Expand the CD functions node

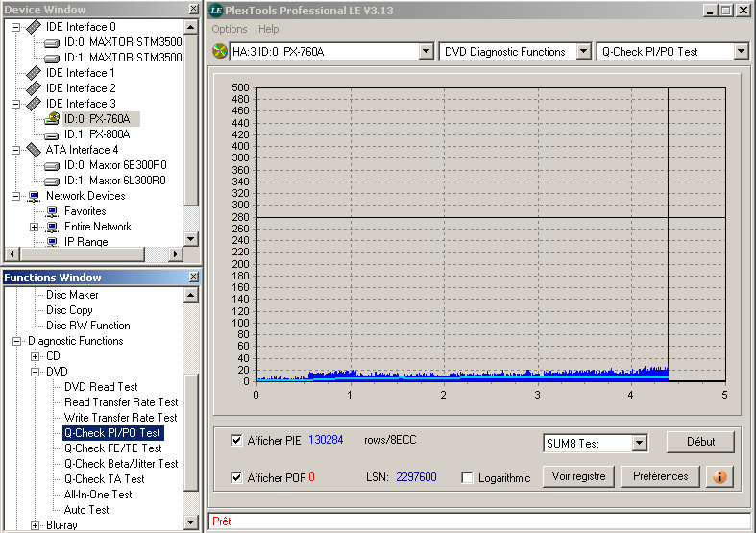pos(35,356)
